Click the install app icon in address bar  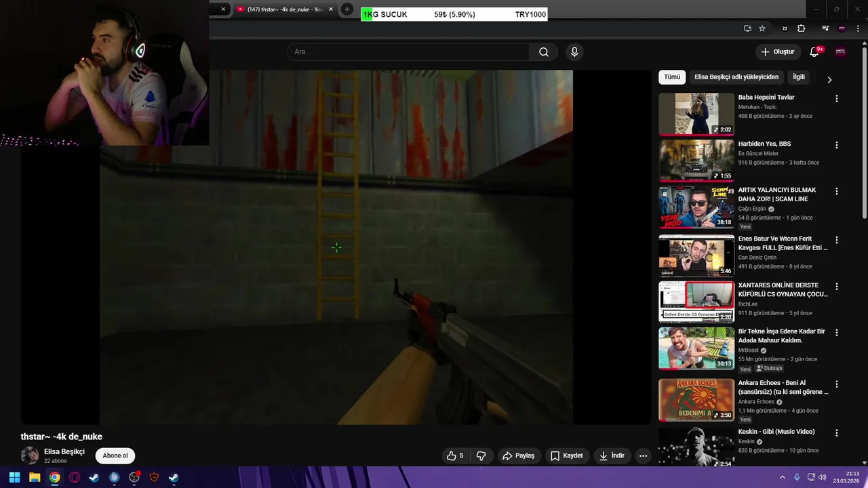747,28
